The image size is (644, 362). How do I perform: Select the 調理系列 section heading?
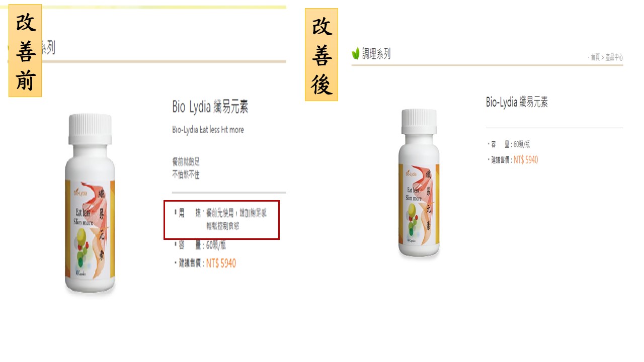pos(376,54)
